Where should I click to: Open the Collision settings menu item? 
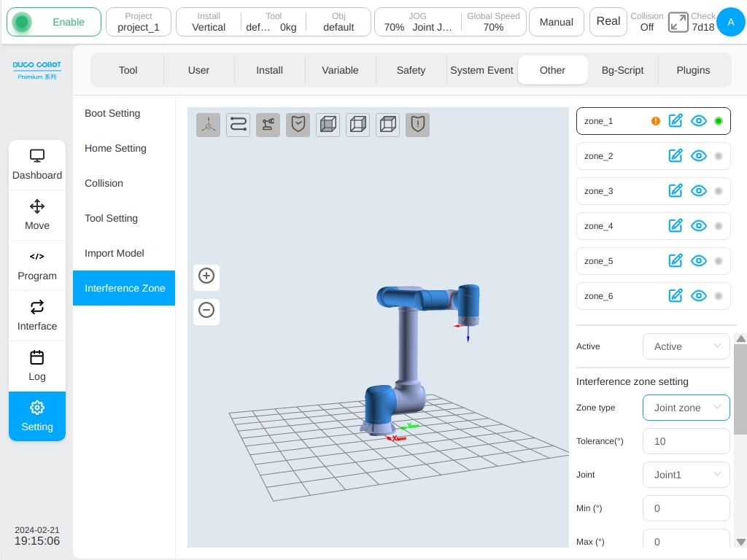[x=104, y=183]
